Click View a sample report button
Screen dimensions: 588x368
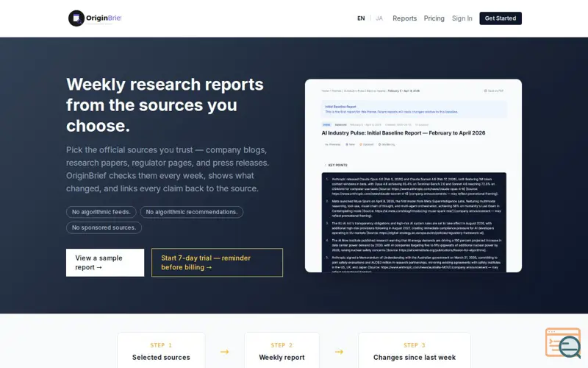(x=105, y=263)
